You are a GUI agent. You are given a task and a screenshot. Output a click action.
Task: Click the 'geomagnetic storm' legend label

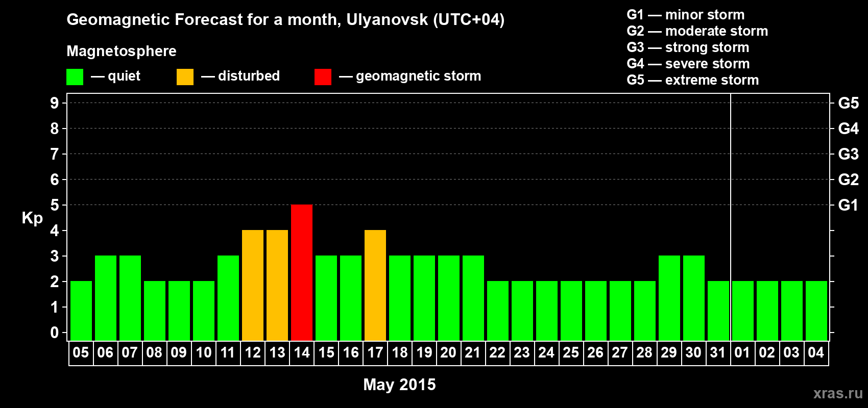click(419, 76)
